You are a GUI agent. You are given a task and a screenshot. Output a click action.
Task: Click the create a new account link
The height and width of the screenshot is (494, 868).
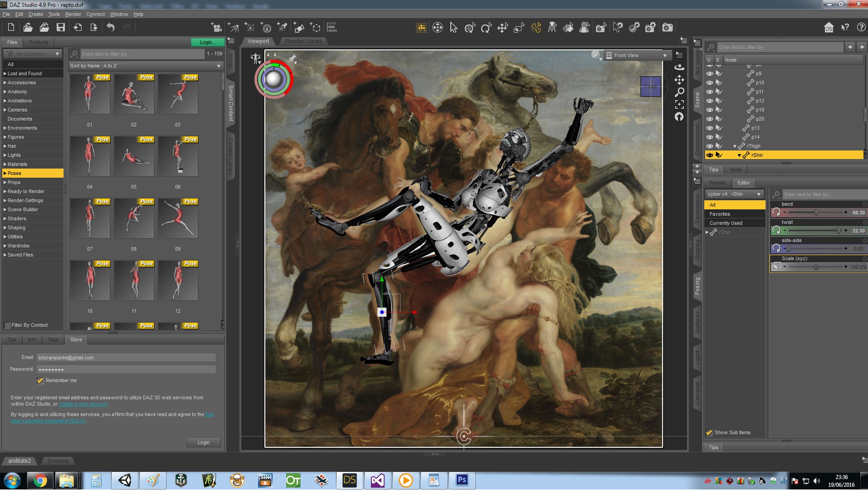click(x=83, y=404)
